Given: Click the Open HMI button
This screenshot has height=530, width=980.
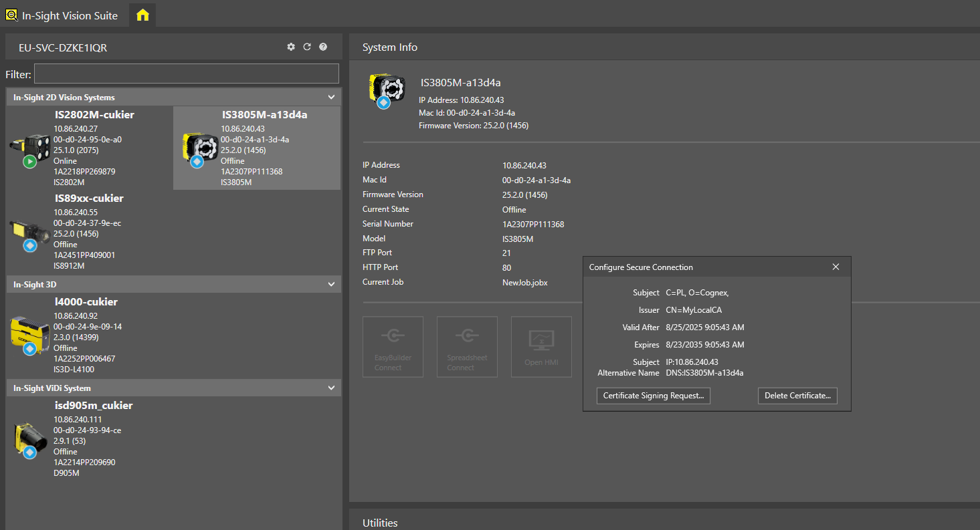Looking at the screenshot, I should (x=541, y=347).
